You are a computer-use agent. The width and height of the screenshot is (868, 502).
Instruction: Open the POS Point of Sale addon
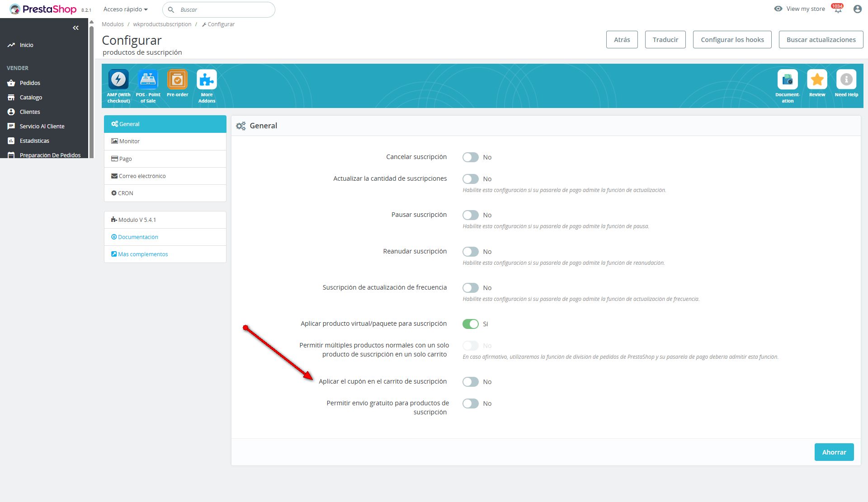pyautogui.click(x=148, y=80)
